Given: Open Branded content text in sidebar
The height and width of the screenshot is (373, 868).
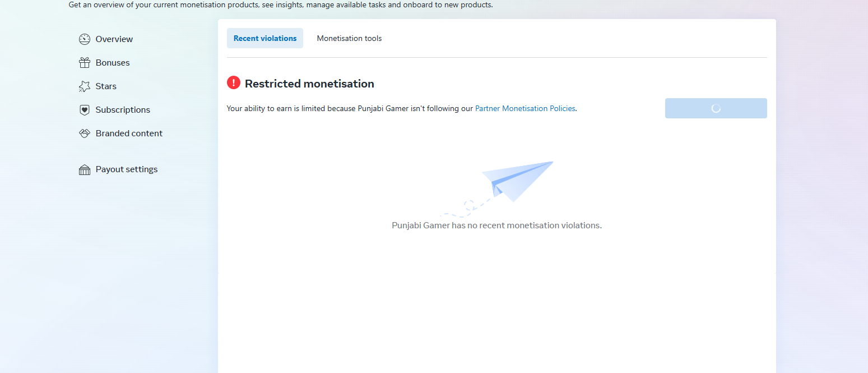Looking at the screenshot, I should pos(129,133).
